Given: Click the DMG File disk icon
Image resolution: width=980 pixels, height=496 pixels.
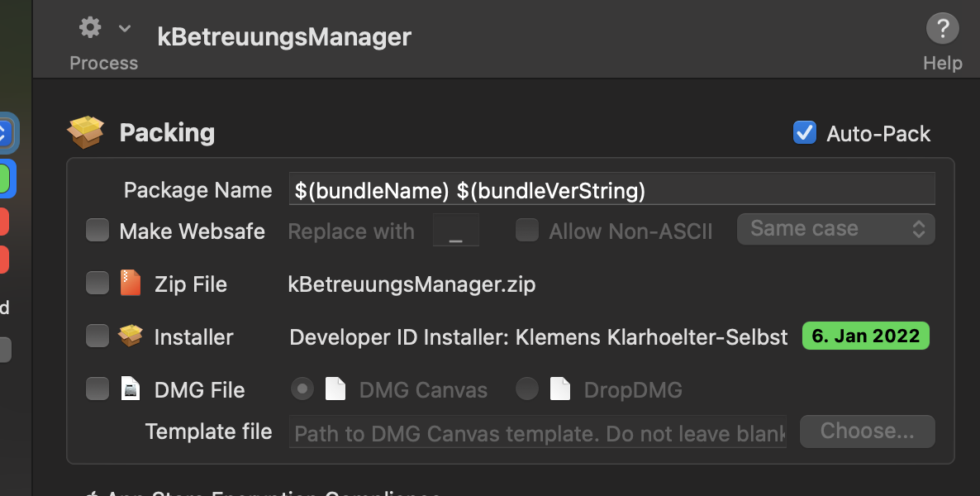Looking at the screenshot, I should tap(130, 389).
